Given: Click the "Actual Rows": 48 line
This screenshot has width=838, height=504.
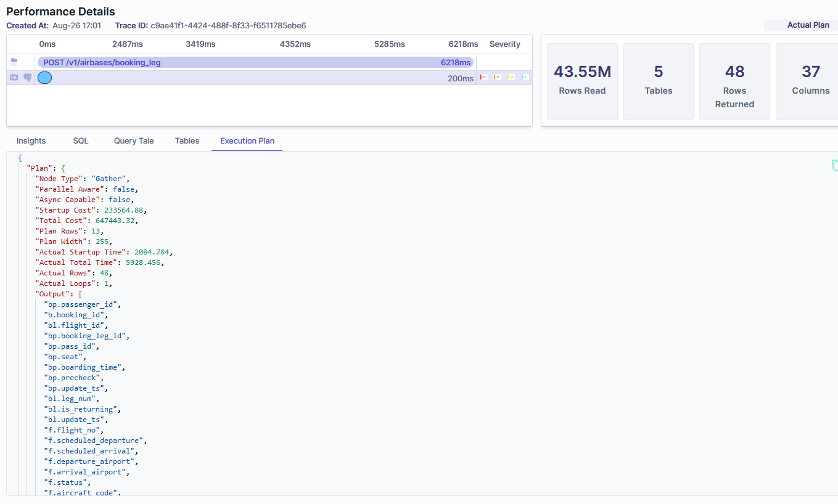Looking at the screenshot, I should [x=74, y=273].
